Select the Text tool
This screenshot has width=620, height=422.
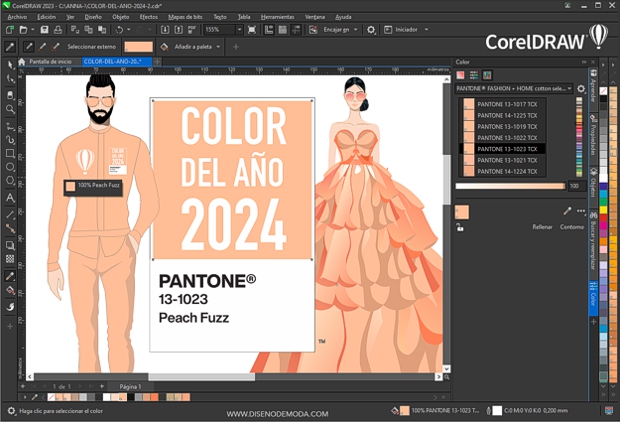tap(10, 198)
